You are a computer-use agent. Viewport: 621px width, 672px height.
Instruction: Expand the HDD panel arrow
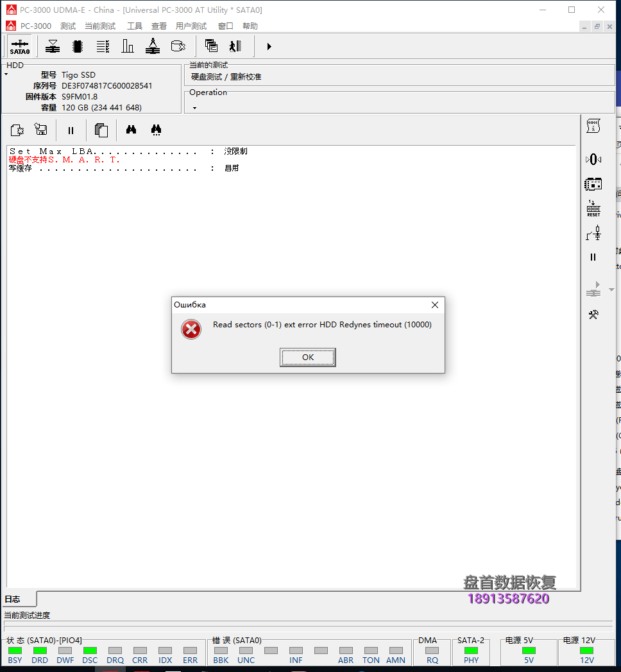pos(6,74)
